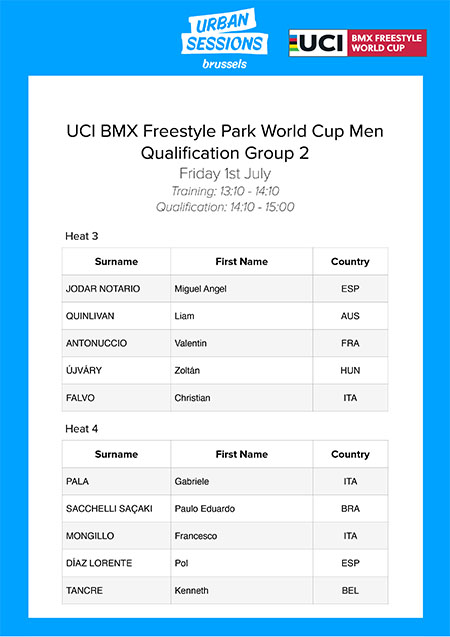This screenshot has height=637, width=450.
Task: Select the Heat 3 heading
Action: coord(82,236)
